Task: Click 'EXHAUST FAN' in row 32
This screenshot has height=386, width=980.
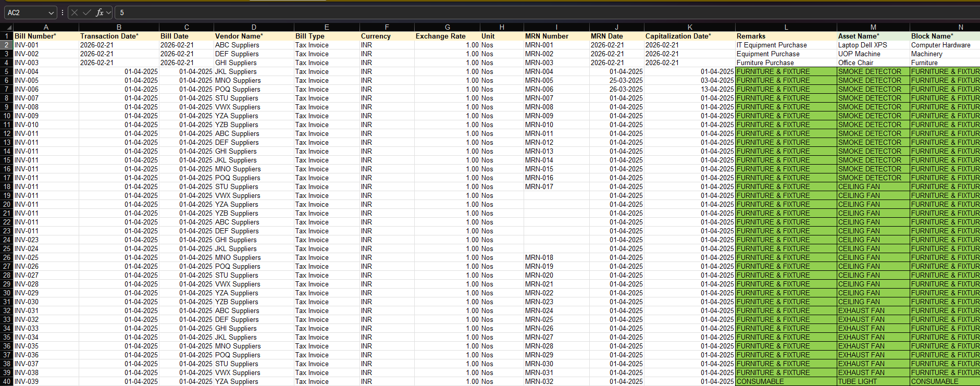Action: pos(873,310)
